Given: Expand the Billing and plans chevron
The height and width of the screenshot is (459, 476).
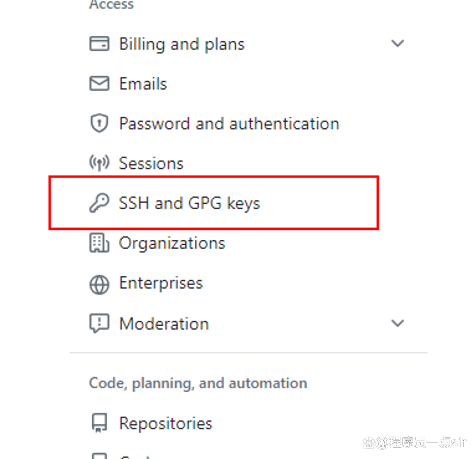Looking at the screenshot, I should tap(397, 43).
